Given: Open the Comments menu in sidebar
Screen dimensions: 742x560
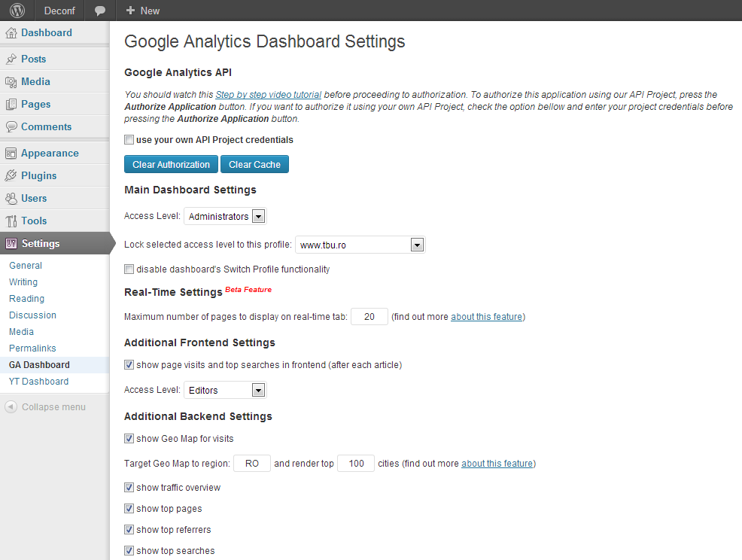Looking at the screenshot, I should (x=47, y=127).
